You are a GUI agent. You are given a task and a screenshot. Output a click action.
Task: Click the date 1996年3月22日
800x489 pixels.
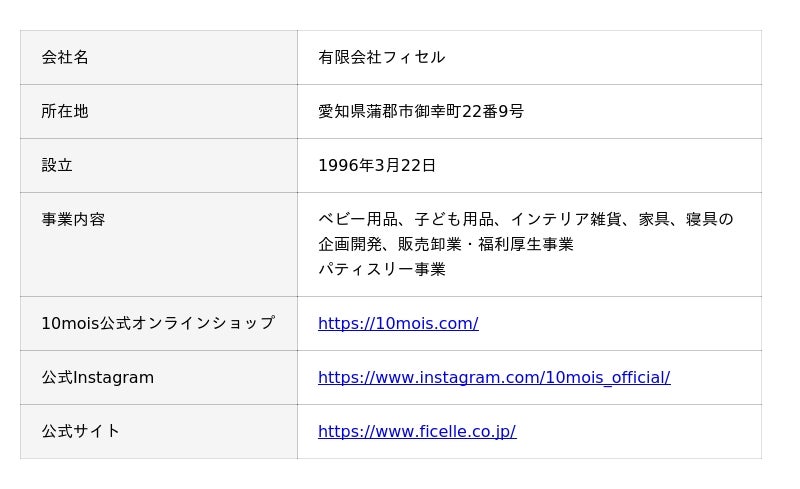coord(377,165)
